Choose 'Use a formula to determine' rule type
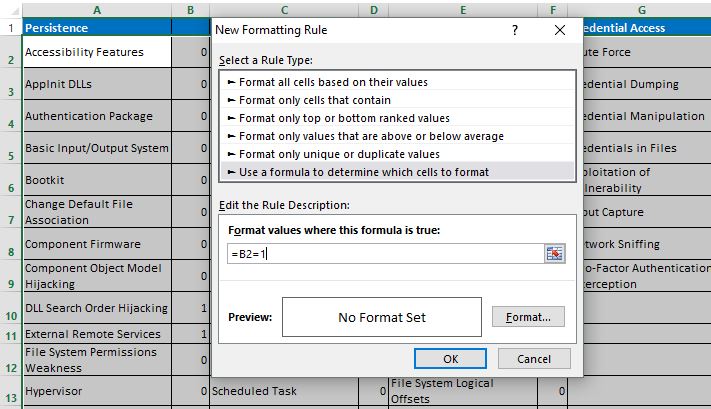The image size is (711, 409). (364, 172)
